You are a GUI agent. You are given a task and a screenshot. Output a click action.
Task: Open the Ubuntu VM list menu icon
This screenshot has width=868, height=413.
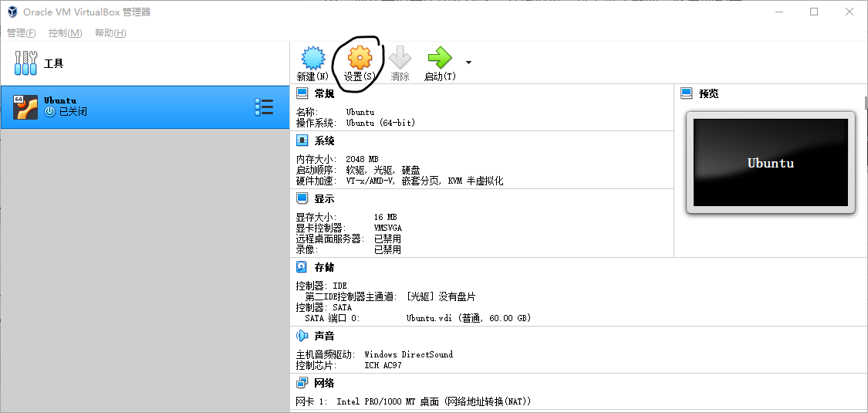click(264, 107)
